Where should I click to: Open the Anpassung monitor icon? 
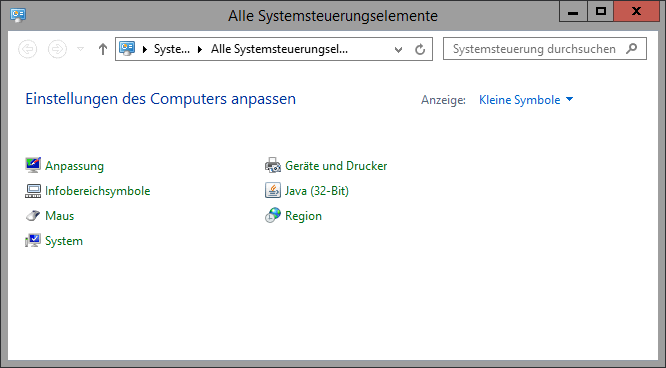[x=33, y=165]
